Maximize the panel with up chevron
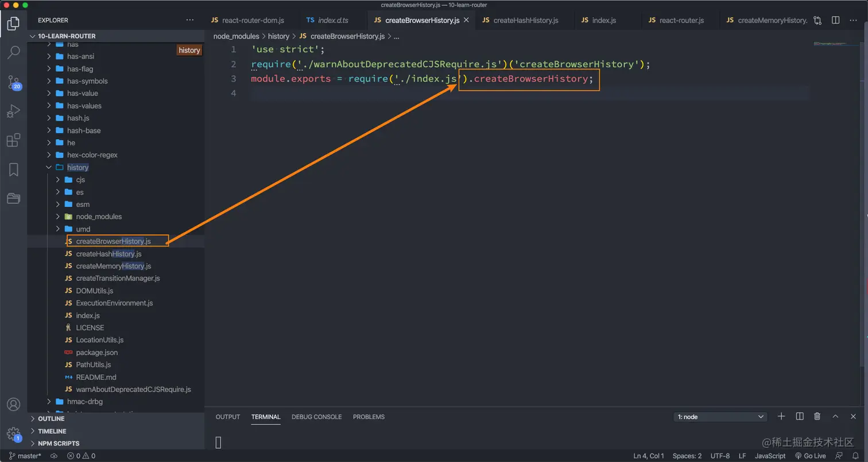This screenshot has height=462, width=868. pyautogui.click(x=836, y=417)
